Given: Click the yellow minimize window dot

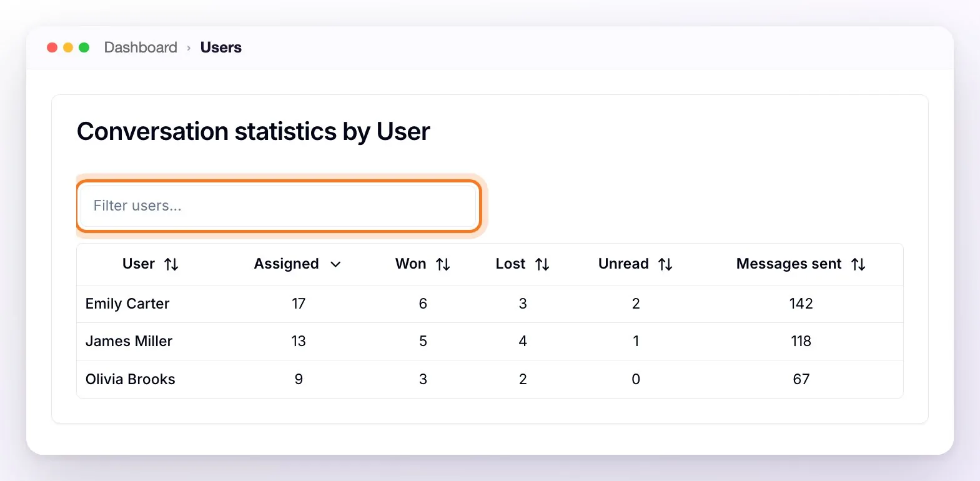Looking at the screenshot, I should pos(68,47).
